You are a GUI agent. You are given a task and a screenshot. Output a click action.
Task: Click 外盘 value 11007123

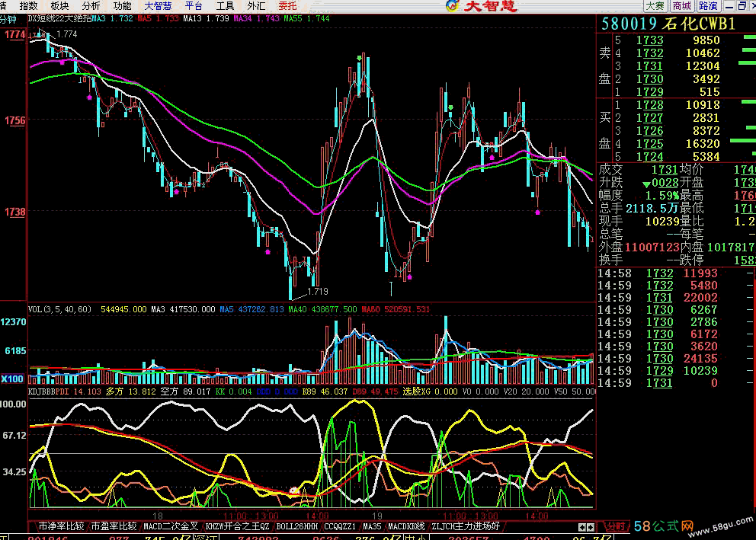point(652,248)
